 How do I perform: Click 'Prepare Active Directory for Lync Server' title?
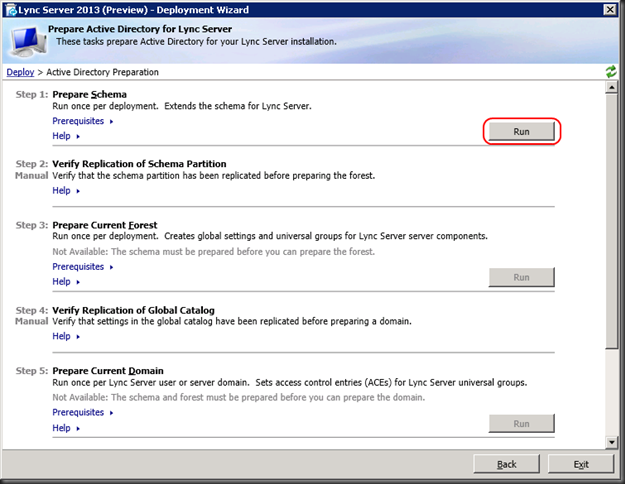click(x=140, y=29)
